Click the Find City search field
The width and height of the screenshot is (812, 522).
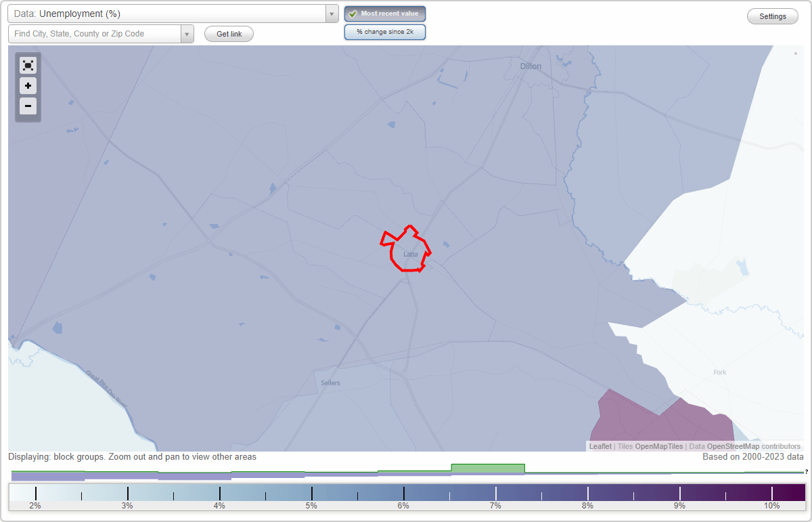[x=95, y=33]
